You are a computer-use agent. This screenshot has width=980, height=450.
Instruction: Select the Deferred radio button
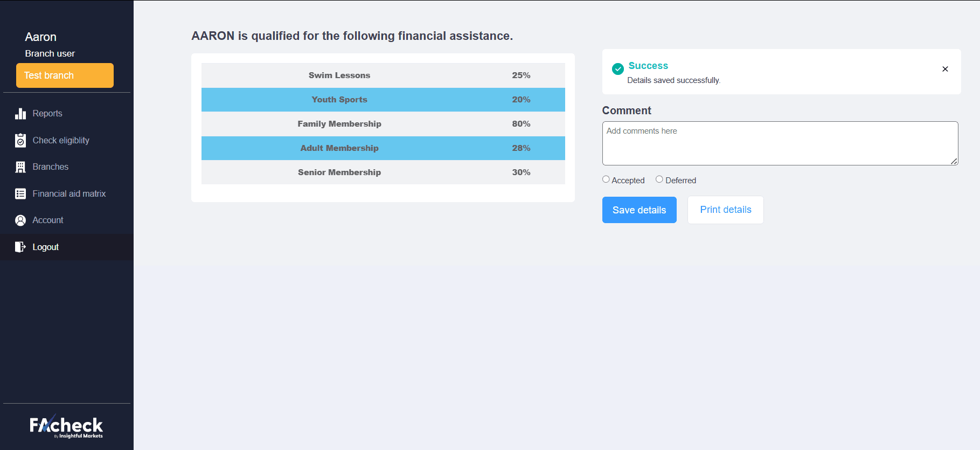659,179
